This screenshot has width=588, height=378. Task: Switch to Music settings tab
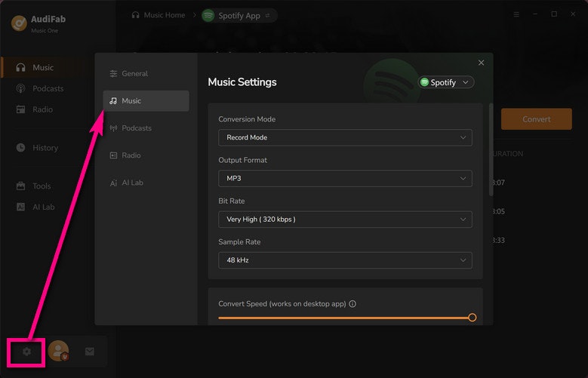(x=146, y=101)
